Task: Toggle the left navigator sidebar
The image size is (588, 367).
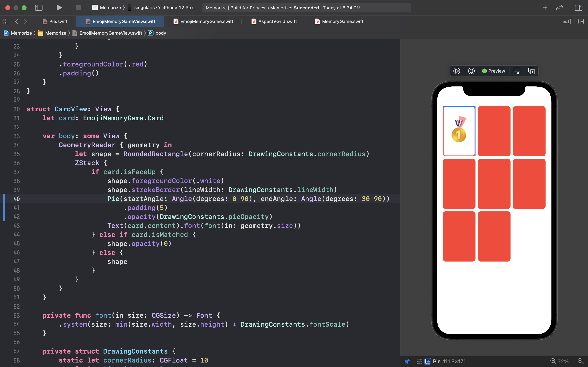Action: point(39,8)
